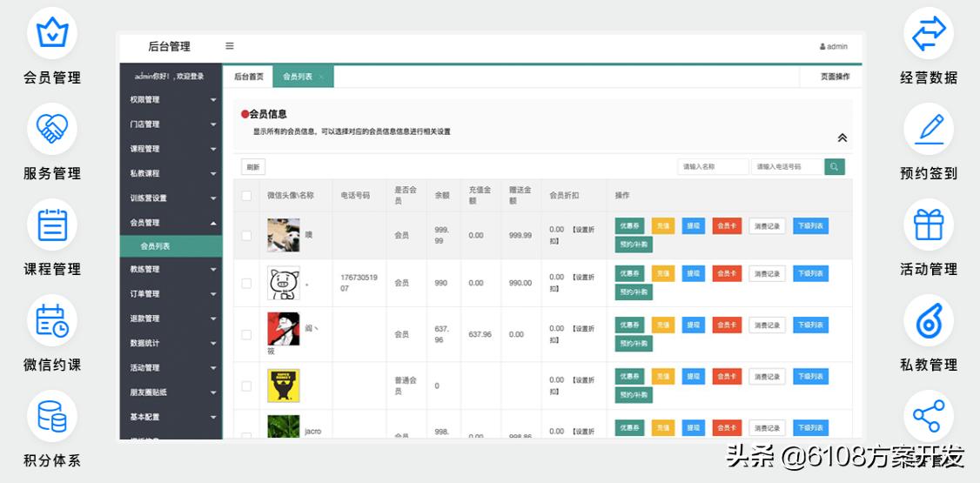Click the cartoon pig avatar

284,283
